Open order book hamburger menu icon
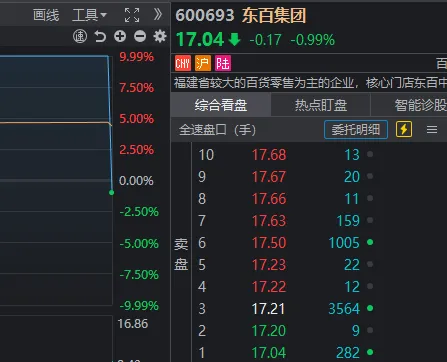447x362 pixels. (x=432, y=129)
